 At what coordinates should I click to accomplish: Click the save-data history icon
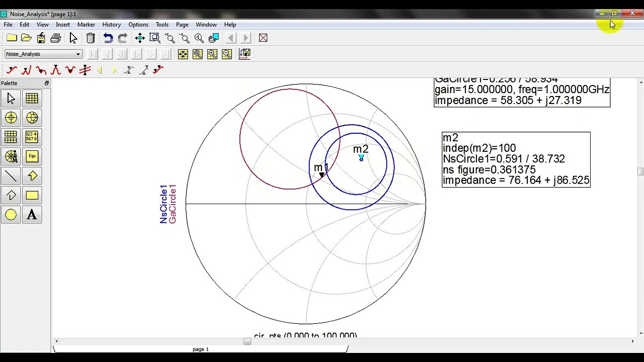(245, 54)
